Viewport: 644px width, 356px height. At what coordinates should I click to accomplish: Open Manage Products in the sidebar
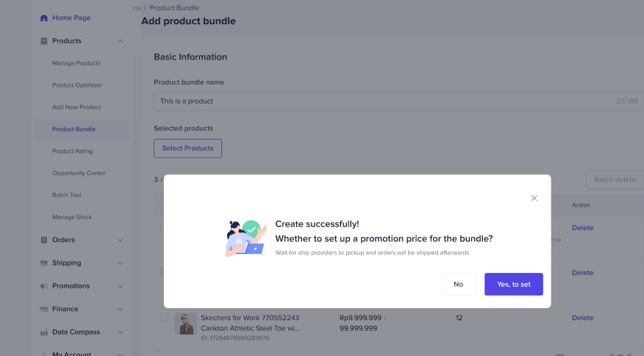tap(76, 63)
